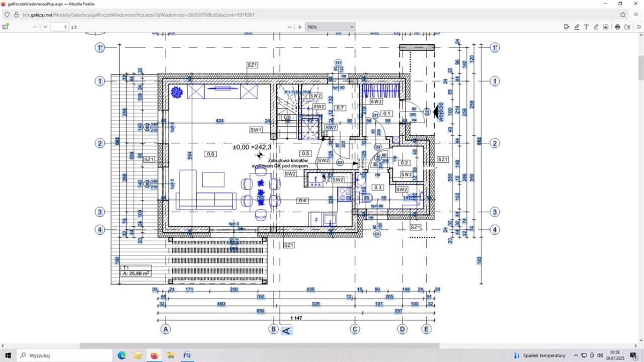Select the add signature tool
The image size is (644, 362).
[x=567, y=27]
